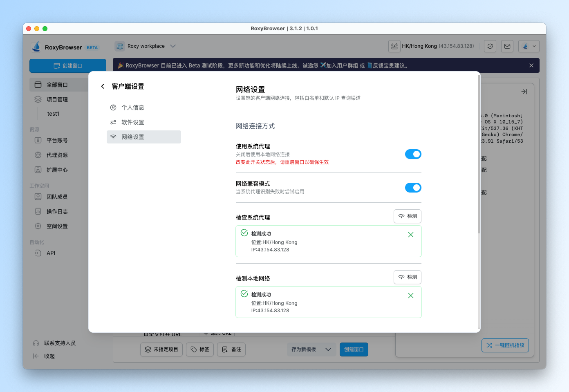Click 检查系统代理 success check icon

(244, 233)
